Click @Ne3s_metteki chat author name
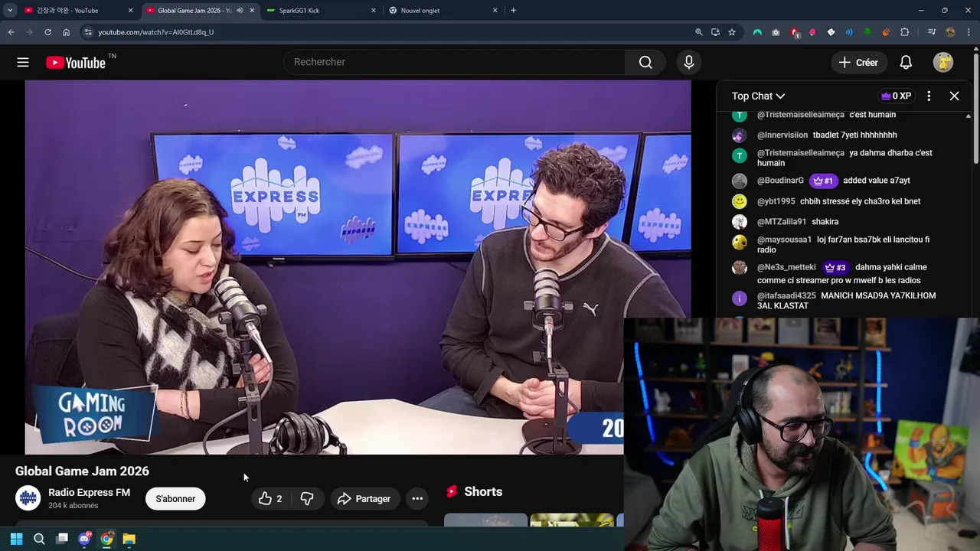 coord(786,267)
